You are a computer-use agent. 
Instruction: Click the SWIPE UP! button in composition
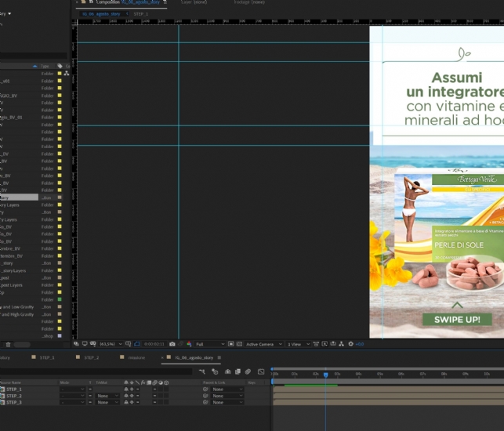[457, 320]
